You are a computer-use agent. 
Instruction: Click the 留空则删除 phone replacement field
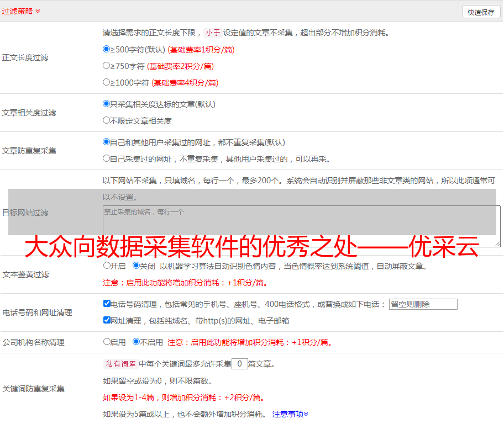[423, 304]
